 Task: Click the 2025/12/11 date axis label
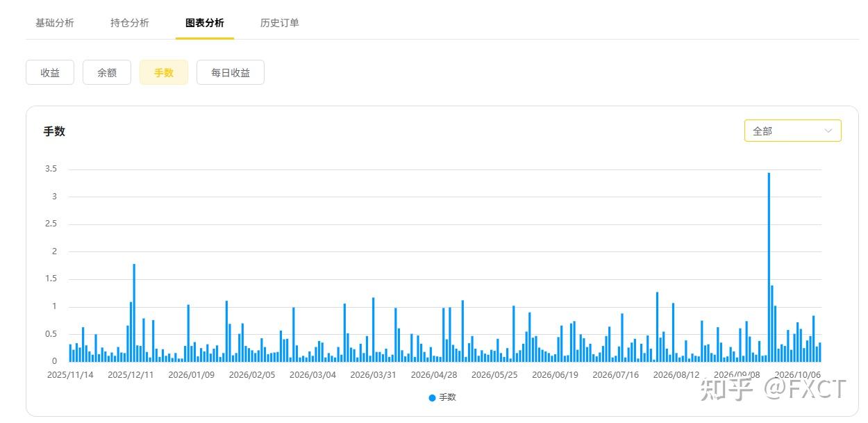pos(131,375)
